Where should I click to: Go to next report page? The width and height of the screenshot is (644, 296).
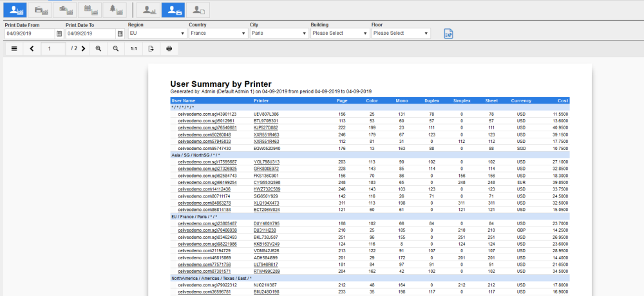pos(83,49)
